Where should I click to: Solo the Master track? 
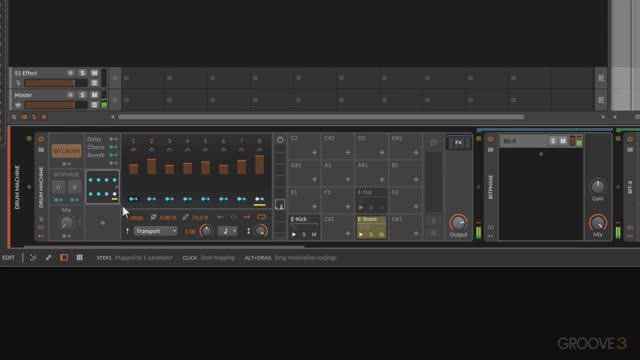pyautogui.click(x=82, y=95)
